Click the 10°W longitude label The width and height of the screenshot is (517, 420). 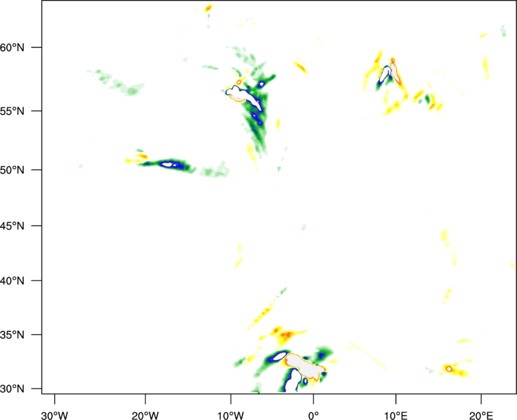point(231,415)
